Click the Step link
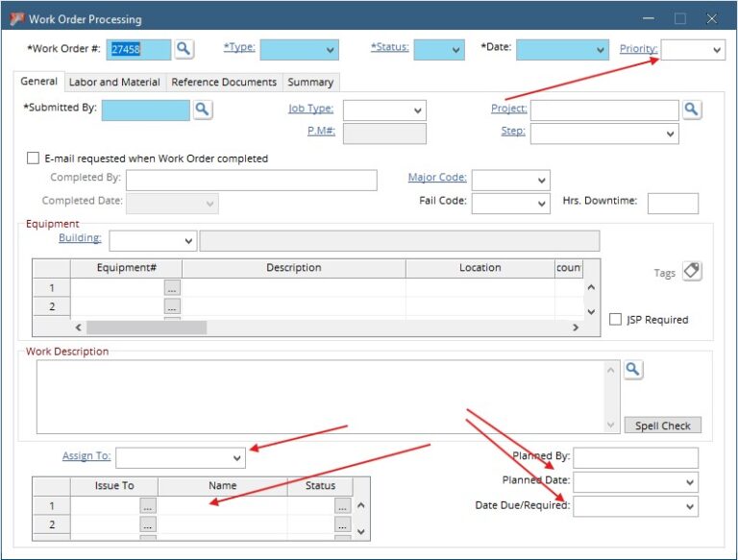The image size is (738, 560). 513,131
